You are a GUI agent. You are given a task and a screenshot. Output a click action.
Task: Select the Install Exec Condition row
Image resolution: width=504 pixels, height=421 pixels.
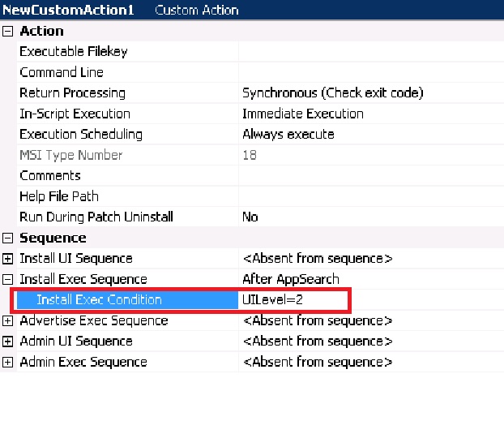(99, 300)
